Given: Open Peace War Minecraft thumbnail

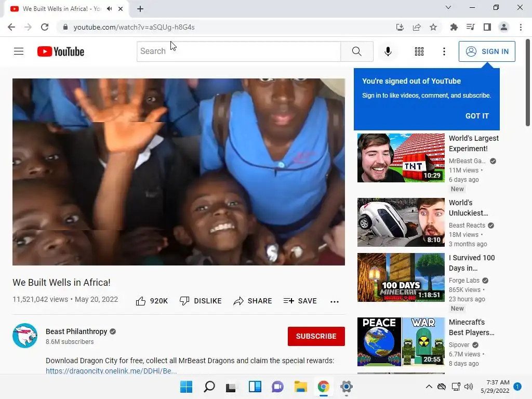Looking at the screenshot, I should point(401,342).
